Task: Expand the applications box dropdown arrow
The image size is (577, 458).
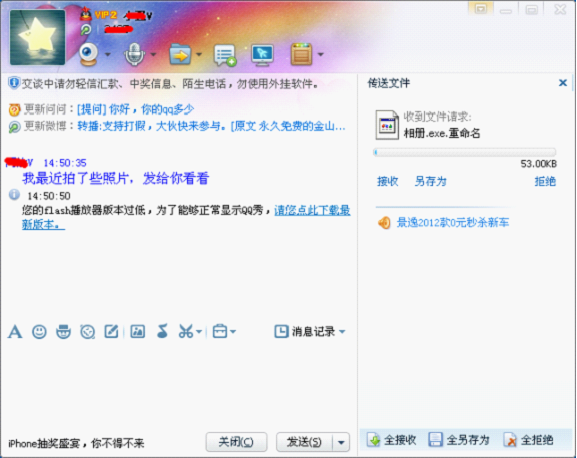Action: [x=321, y=54]
